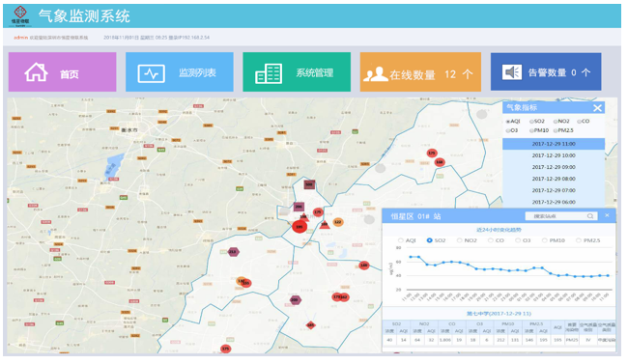Select AQI radio above the trend chart
Image resolution: width=628 pixels, height=364 pixels.
pos(401,240)
